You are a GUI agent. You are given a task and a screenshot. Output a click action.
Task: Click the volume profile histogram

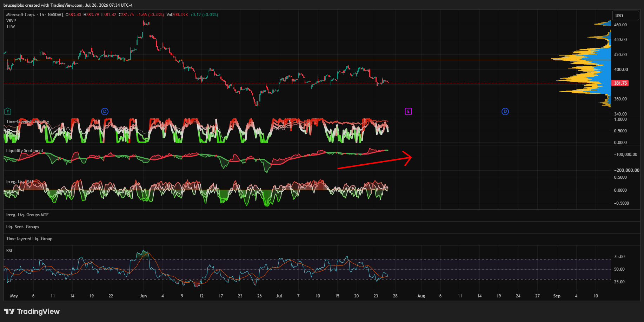(x=587, y=64)
